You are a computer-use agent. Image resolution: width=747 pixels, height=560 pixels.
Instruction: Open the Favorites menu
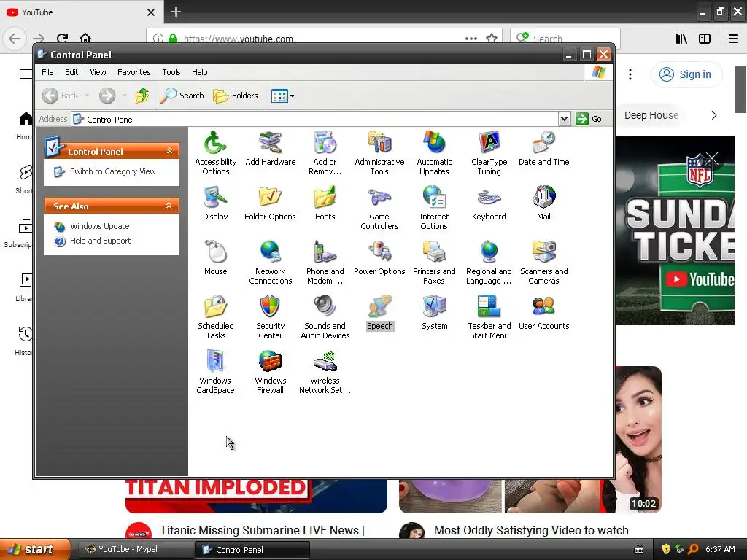(134, 72)
